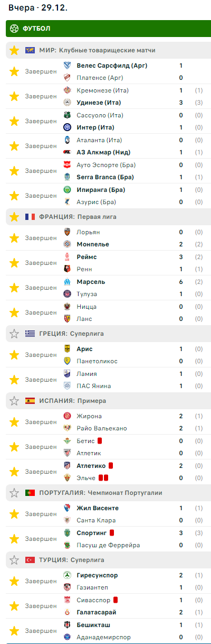The image size is (211, 644).
Task: Click the Besiktas team crest
Action: pyautogui.click(x=67, y=624)
